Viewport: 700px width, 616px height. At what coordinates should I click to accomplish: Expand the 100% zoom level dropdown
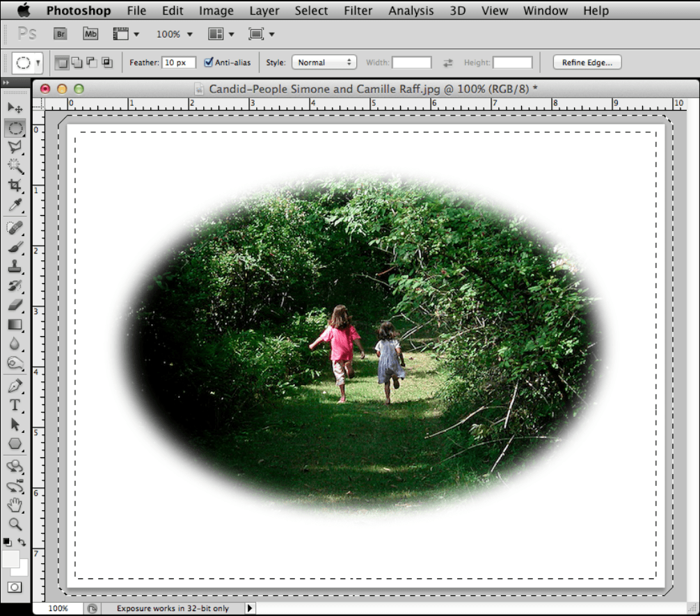click(x=175, y=34)
